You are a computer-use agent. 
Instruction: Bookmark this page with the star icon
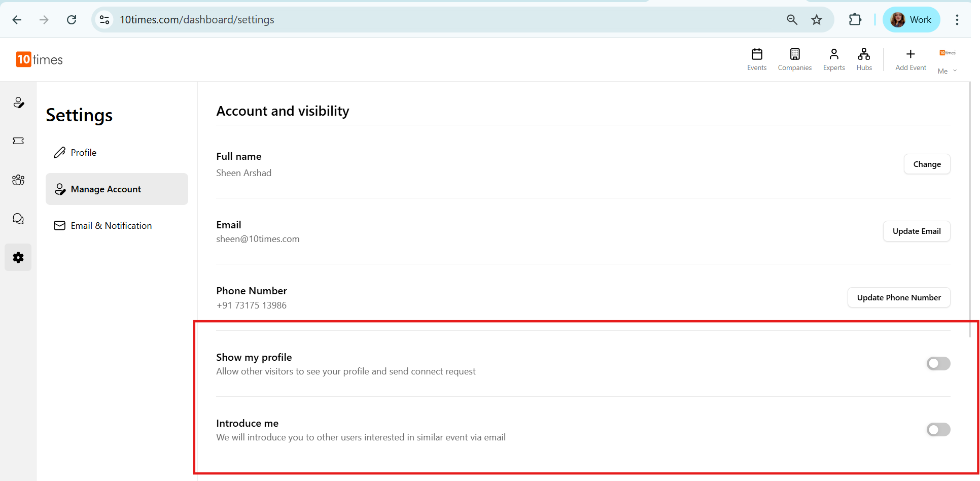pyautogui.click(x=817, y=20)
